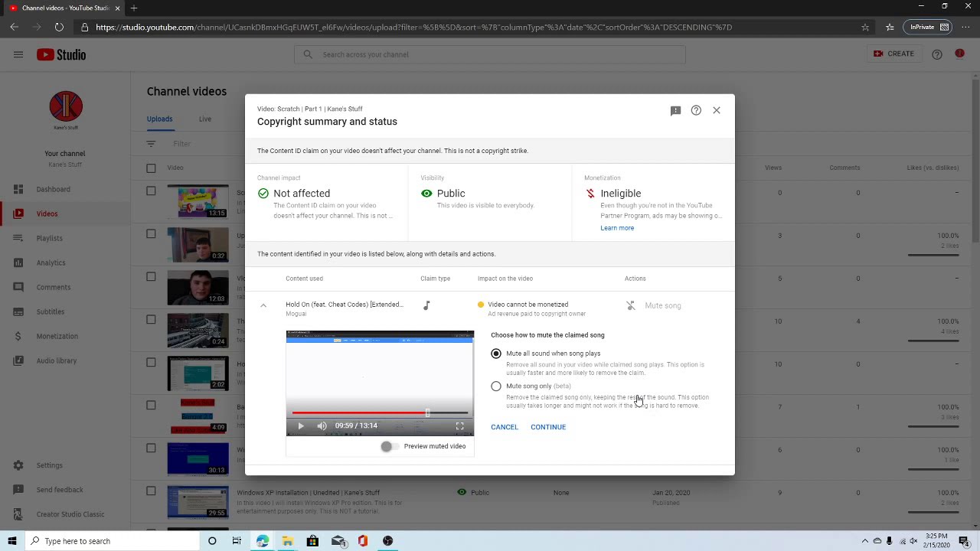
Task: Check the 12:03 video checkbox
Action: pyautogui.click(x=151, y=277)
